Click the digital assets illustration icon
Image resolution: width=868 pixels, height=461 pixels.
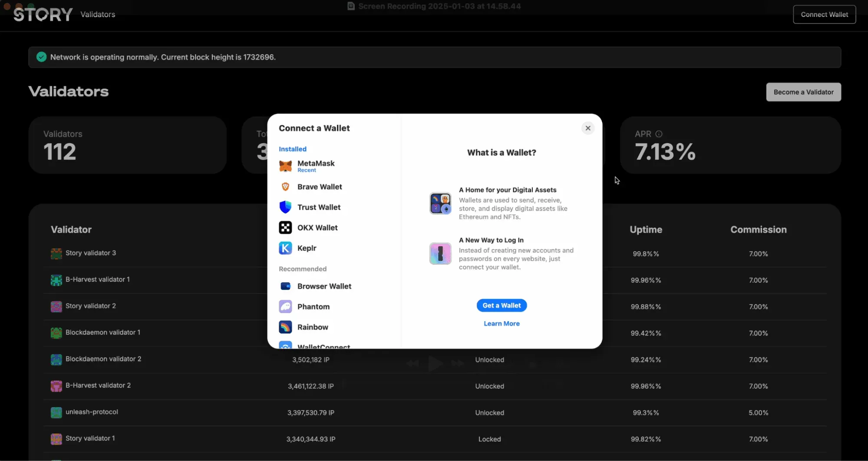(x=440, y=204)
